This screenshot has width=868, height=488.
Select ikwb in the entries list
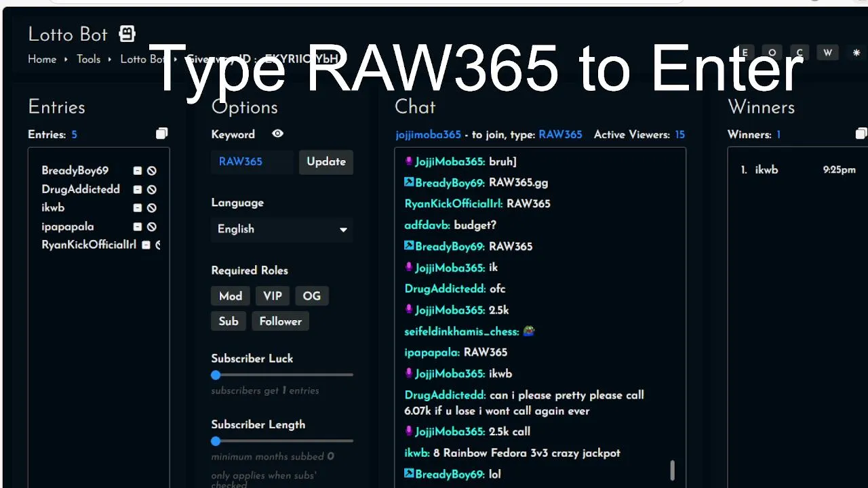point(53,208)
